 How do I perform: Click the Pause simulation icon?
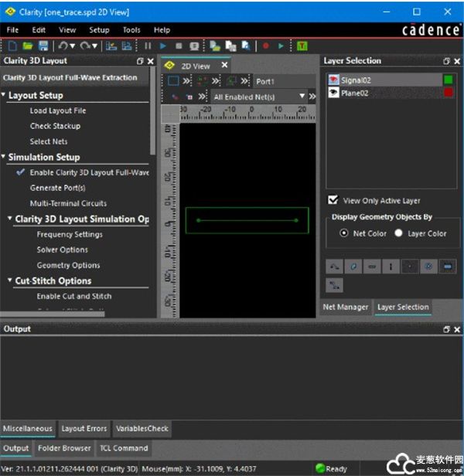coord(148,46)
